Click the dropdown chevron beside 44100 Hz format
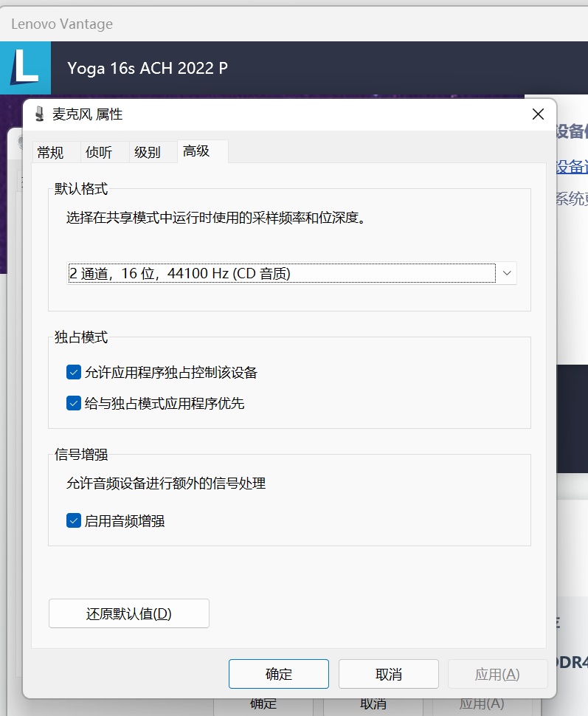This screenshot has width=588, height=716. click(x=506, y=273)
